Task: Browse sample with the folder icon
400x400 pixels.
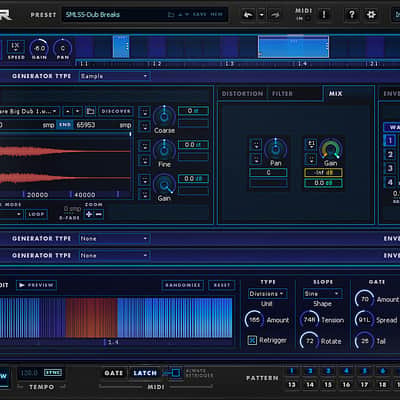Action: click(90, 111)
